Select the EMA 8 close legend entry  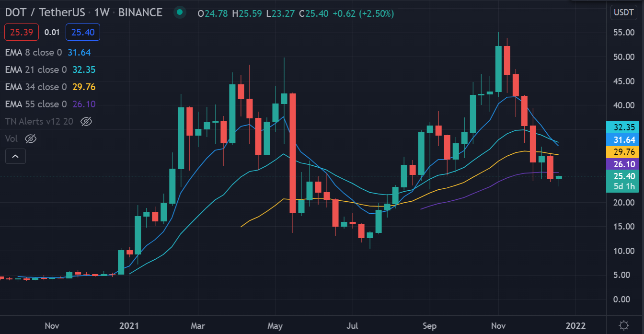pos(34,52)
